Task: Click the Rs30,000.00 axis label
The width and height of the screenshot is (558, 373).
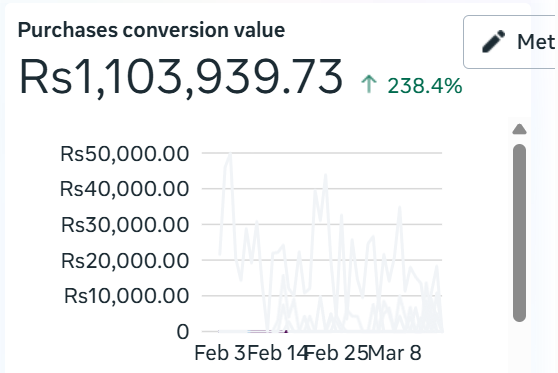Action: pos(125,225)
